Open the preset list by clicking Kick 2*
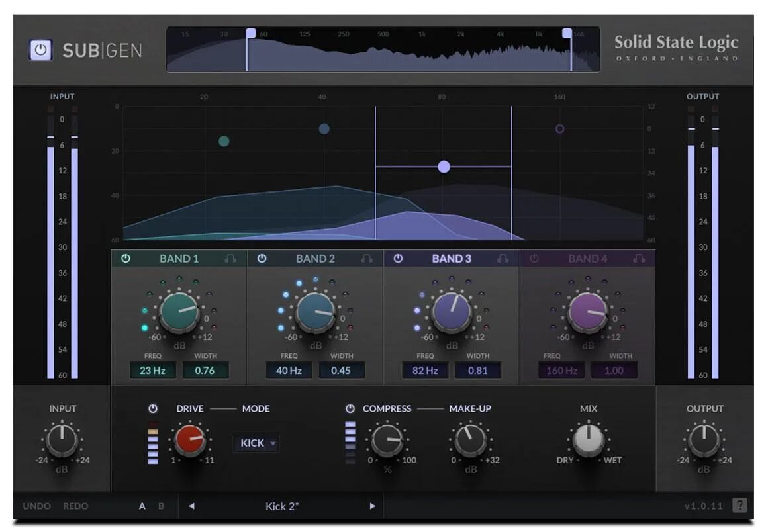 pos(281,506)
